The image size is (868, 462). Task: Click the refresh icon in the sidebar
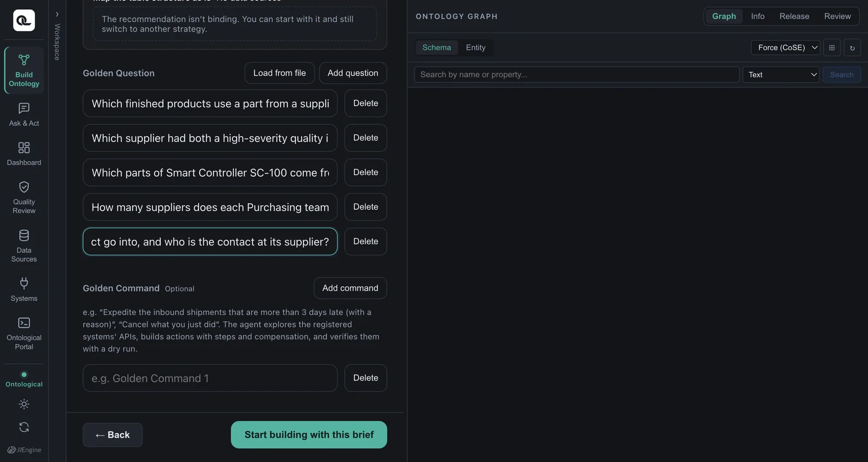tap(24, 427)
